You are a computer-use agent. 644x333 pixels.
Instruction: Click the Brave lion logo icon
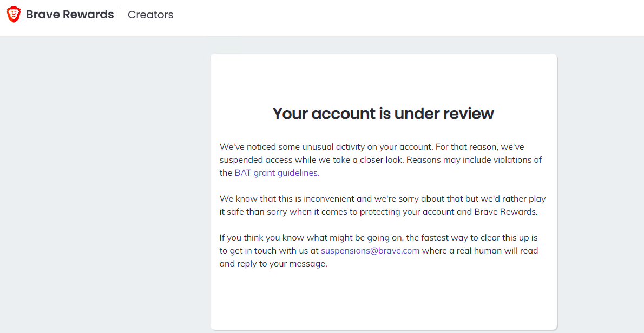pos(14,15)
